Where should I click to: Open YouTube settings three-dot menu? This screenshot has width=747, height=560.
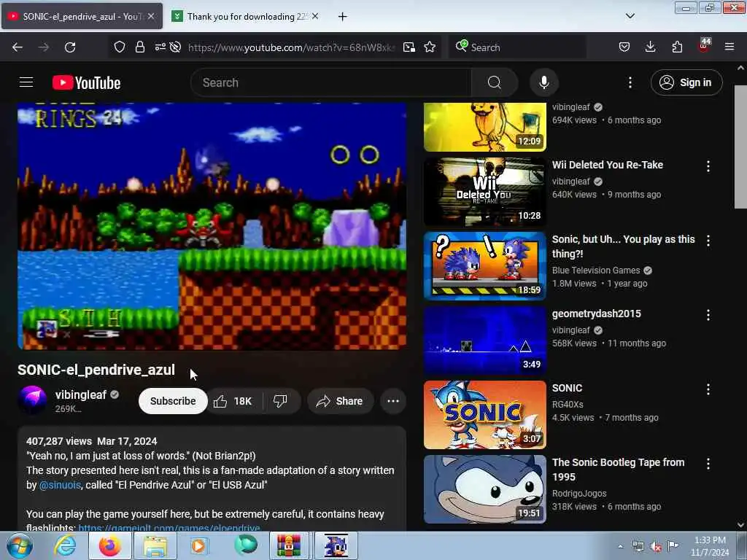point(630,82)
